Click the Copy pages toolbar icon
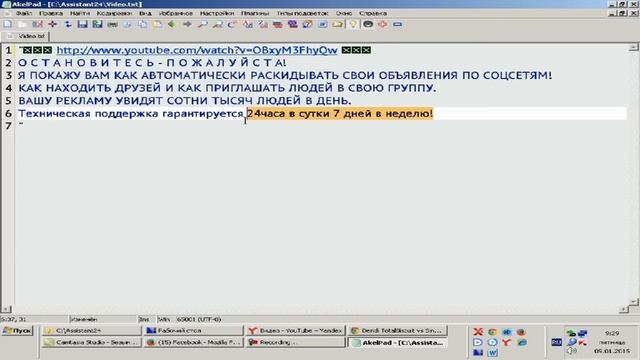 (x=142, y=24)
